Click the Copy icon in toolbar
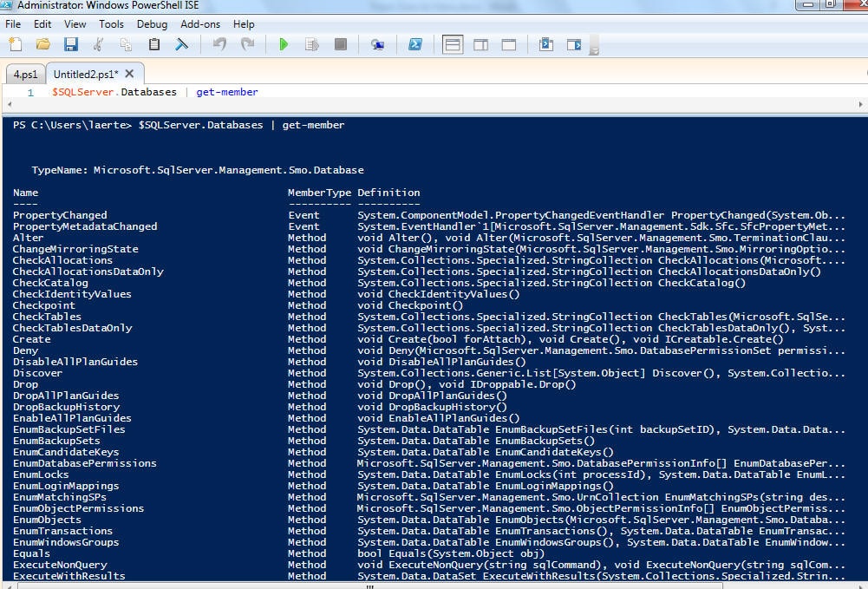The image size is (868, 589). coord(127,44)
